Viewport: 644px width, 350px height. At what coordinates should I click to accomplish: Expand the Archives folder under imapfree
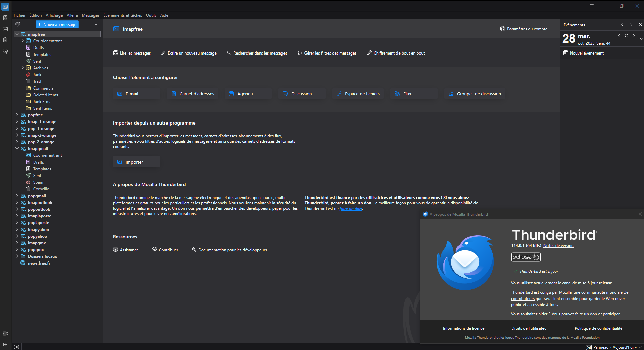[x=23, y=68]
